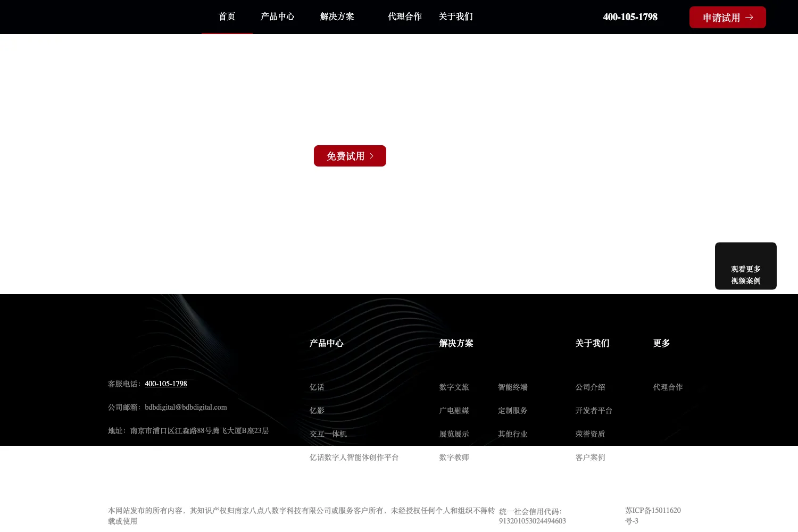This screenshot has height=532, width=798.
Task: Click the bdbdigital@bdbdigital.com email text
Action: [186, 407]
